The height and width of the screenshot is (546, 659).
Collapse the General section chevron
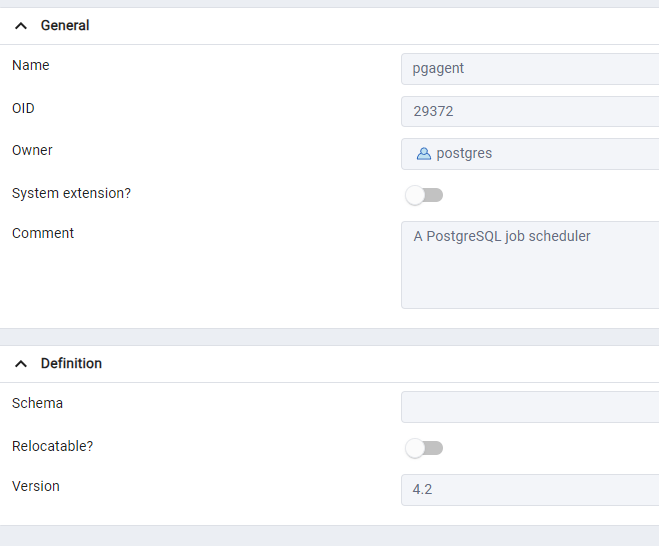click(x=21, y=26)
